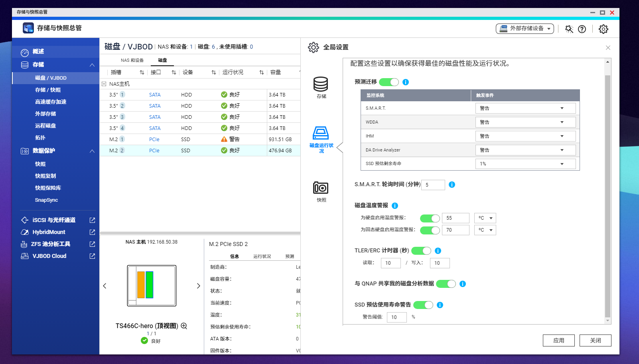639x364 pixels.
Task: Click the Storage & Snapshots app logo
Action: coord(28,28)
